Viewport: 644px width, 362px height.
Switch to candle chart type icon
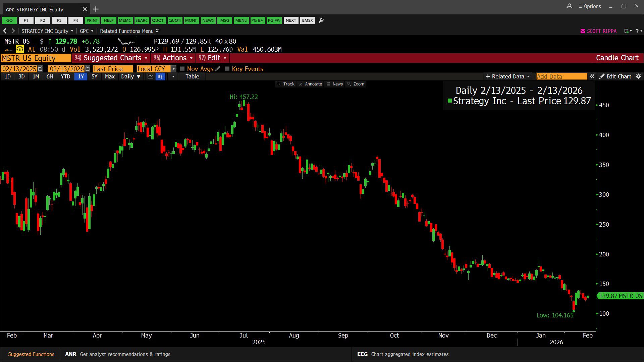[160, 76]
